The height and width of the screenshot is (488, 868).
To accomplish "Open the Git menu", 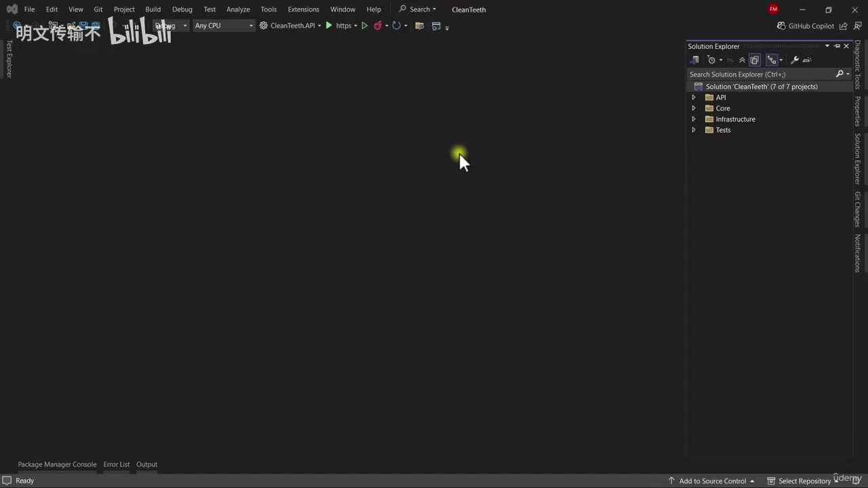I will tap(98, 9).
